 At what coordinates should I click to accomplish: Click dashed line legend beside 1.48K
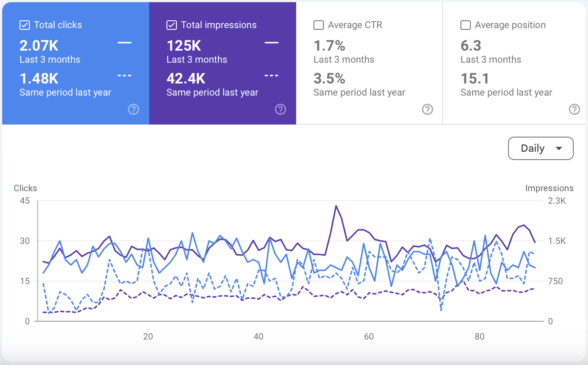(x=125, y=76)
